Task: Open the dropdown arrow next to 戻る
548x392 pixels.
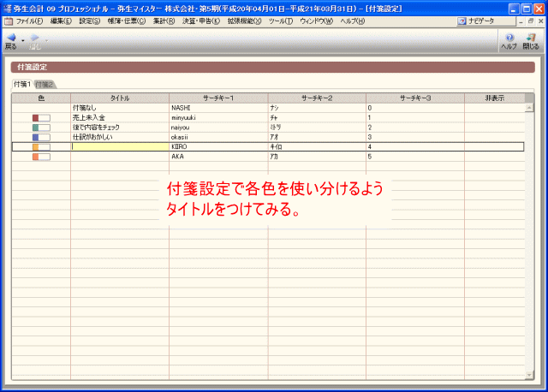Action: click(x=23, y=41)
